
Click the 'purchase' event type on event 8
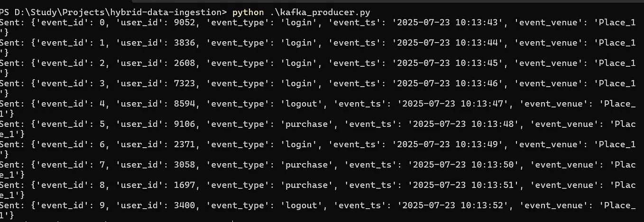point(307,185)
